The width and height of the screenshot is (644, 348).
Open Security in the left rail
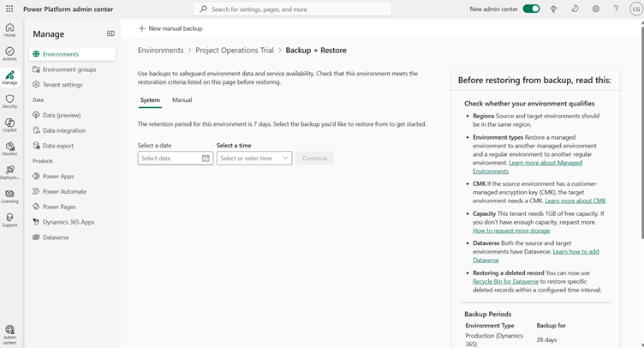pyautogui.click(x=9, y=101)
